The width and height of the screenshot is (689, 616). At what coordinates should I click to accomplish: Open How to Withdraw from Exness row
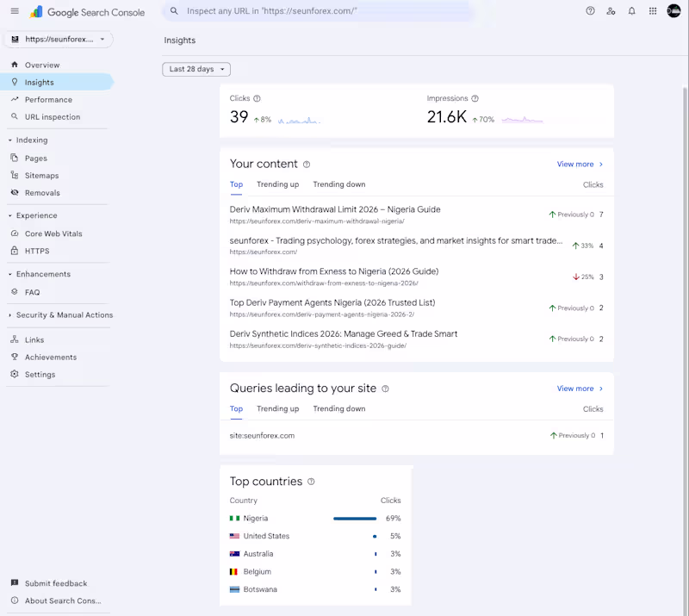point(417,277)
